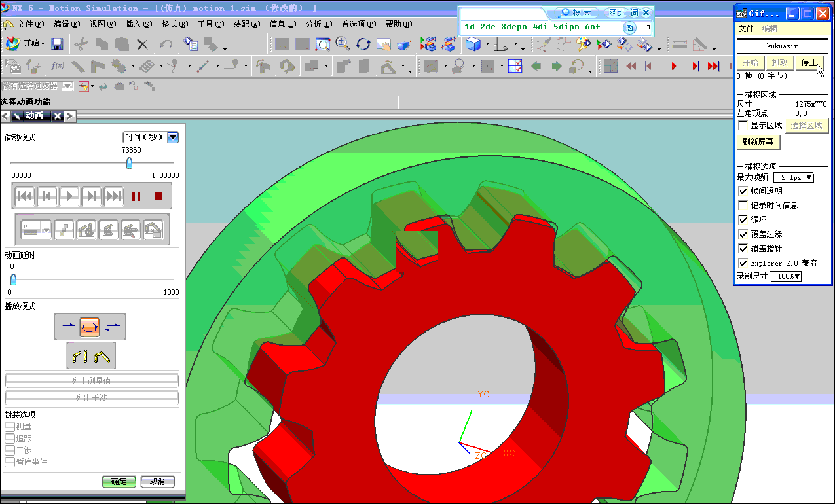Toggle the 暂停事件 checkbox

pyautogui.click(x=9, y=462)
